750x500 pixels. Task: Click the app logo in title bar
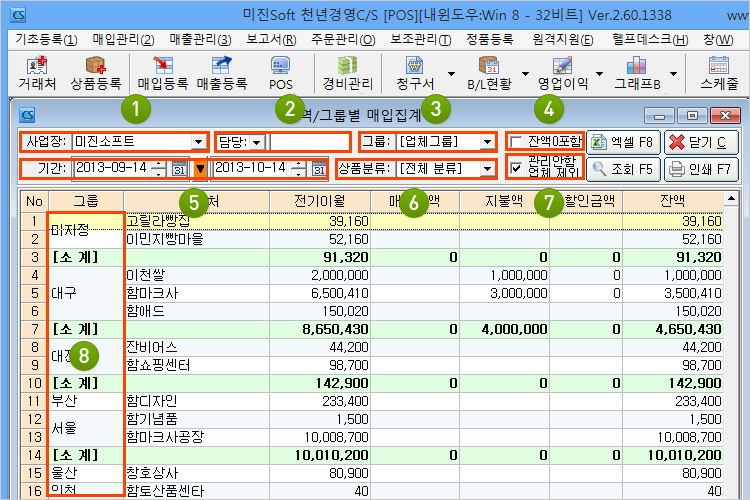[x=18, y=15]
